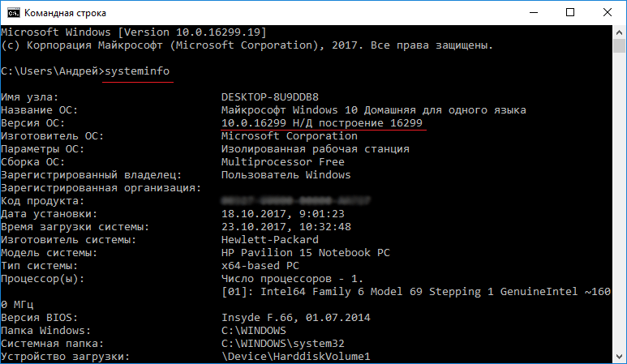Click install date '18.10.2017, 9:01:23'
Image resolution: width=627 pixels, height=364 pixels.
[283, 214]
